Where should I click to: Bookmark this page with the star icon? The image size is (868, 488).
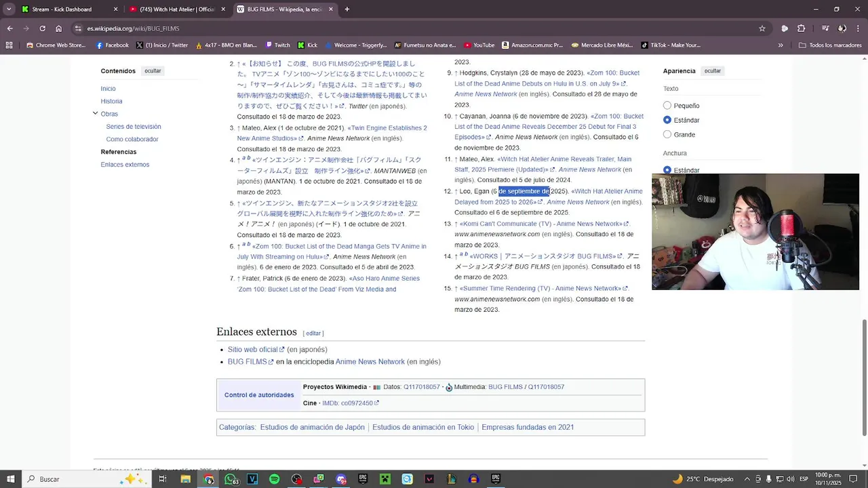(x=762, y=28)
